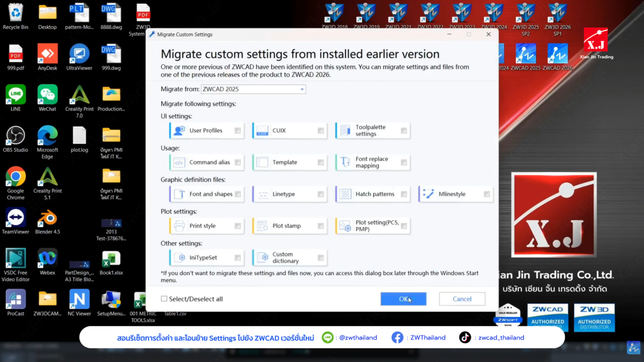Click the Command alias icon
The height and width of the screenshot is (362, 644).
pyautogui.click(x=179, y=162)
